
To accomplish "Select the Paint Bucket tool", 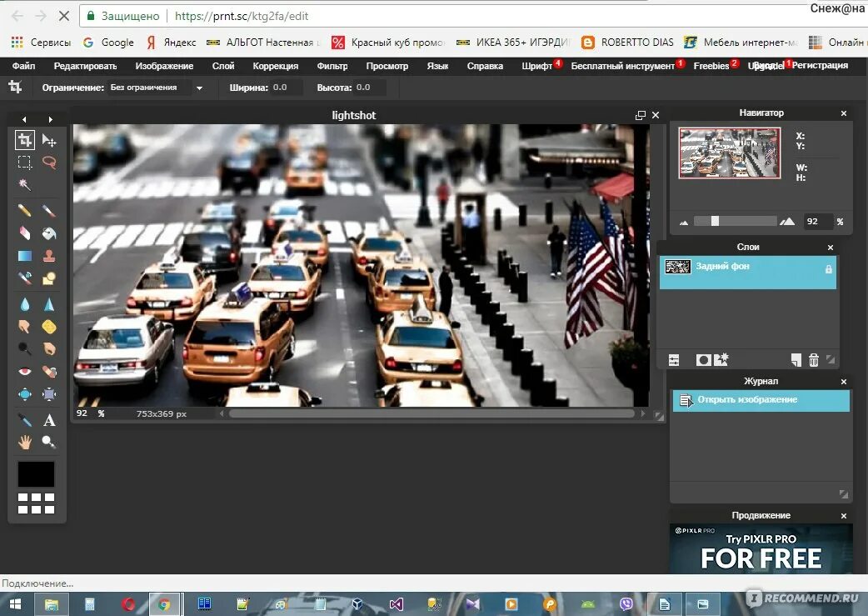I will (x=49, y=233).
